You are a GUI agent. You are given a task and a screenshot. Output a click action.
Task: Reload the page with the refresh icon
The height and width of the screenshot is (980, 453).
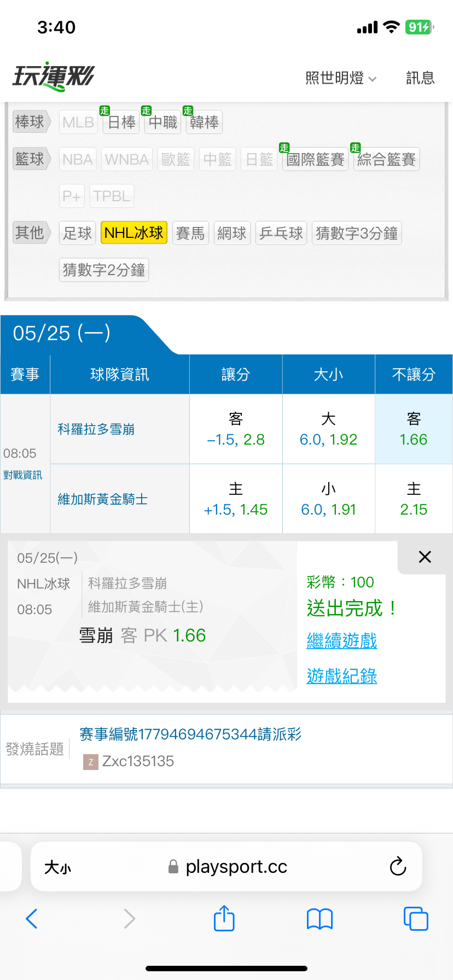[x=398, y=866]
